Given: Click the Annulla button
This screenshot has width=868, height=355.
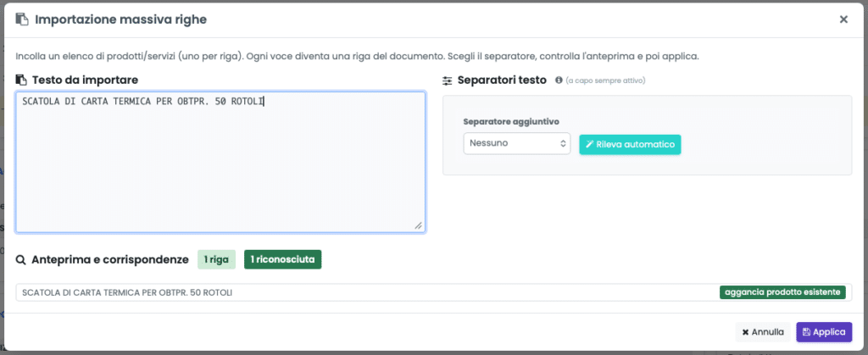Looking at the screenshot, I should (x=763, y=332).
